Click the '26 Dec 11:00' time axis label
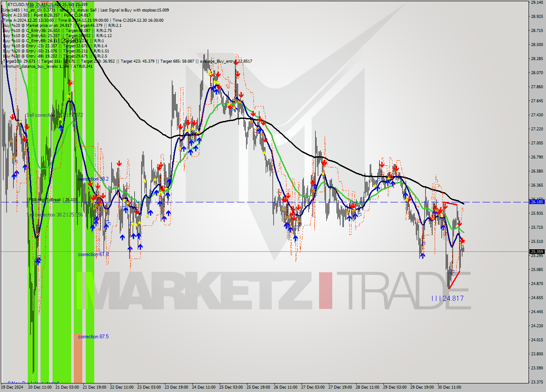This screenshot has width=546, height=392. [x=286, y=387]
